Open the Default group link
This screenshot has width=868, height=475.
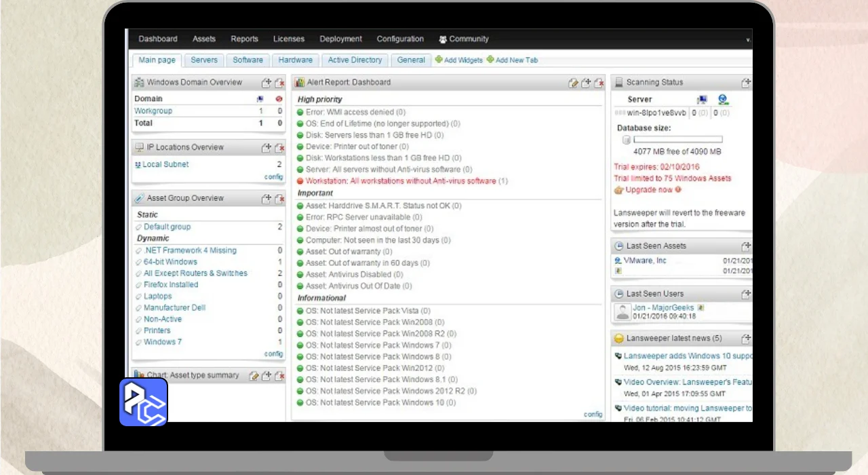click(x=167, y=227)
